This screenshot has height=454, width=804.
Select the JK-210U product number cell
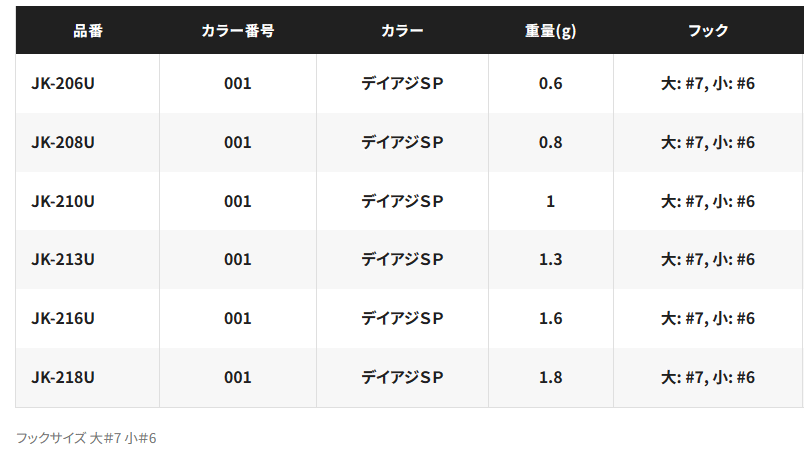(88, 201)
